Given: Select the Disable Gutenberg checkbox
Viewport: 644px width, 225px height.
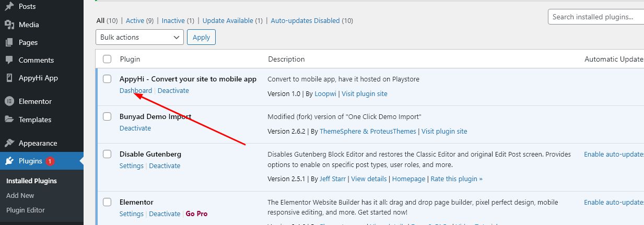Looking at the screenshot, I should 107,154.
